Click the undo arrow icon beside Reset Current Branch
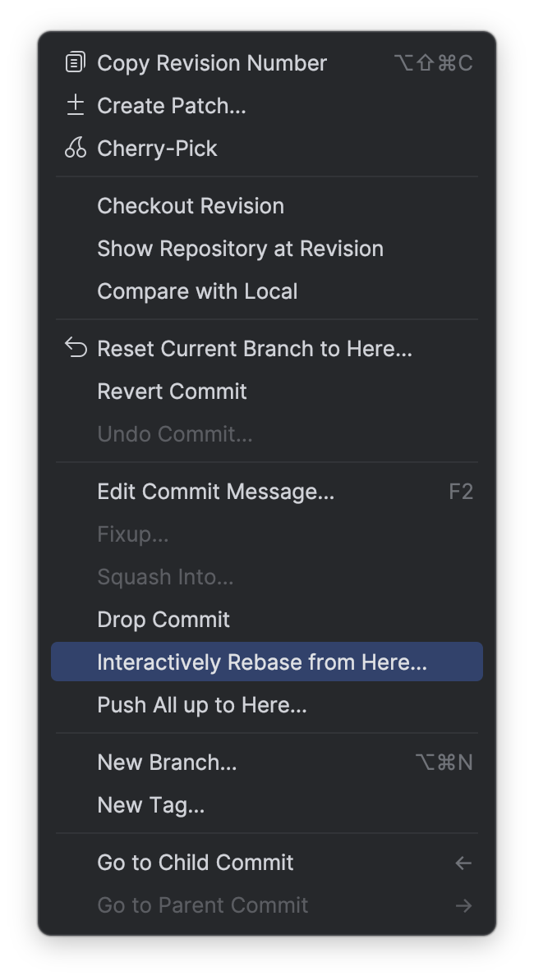This screenshot has width=534, height=980. (76, 348)
